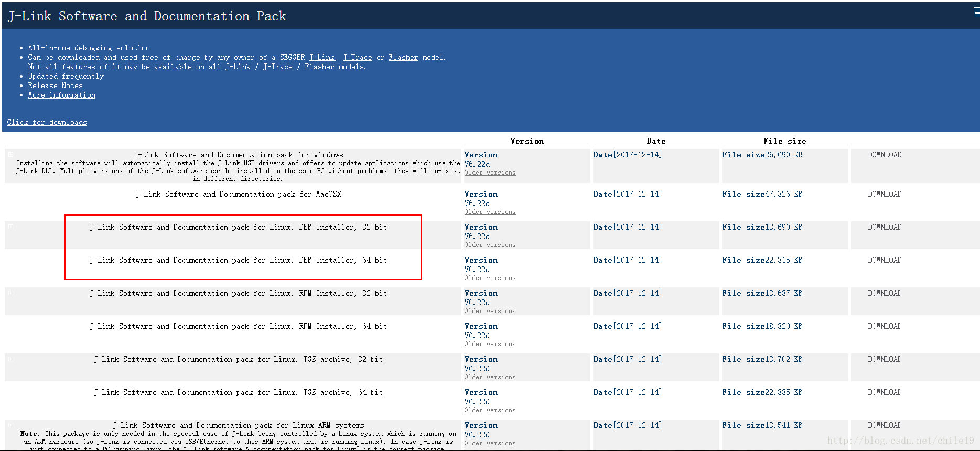
Task: Select the J-Link Software and Documentation Pack title
Action: 147,16
